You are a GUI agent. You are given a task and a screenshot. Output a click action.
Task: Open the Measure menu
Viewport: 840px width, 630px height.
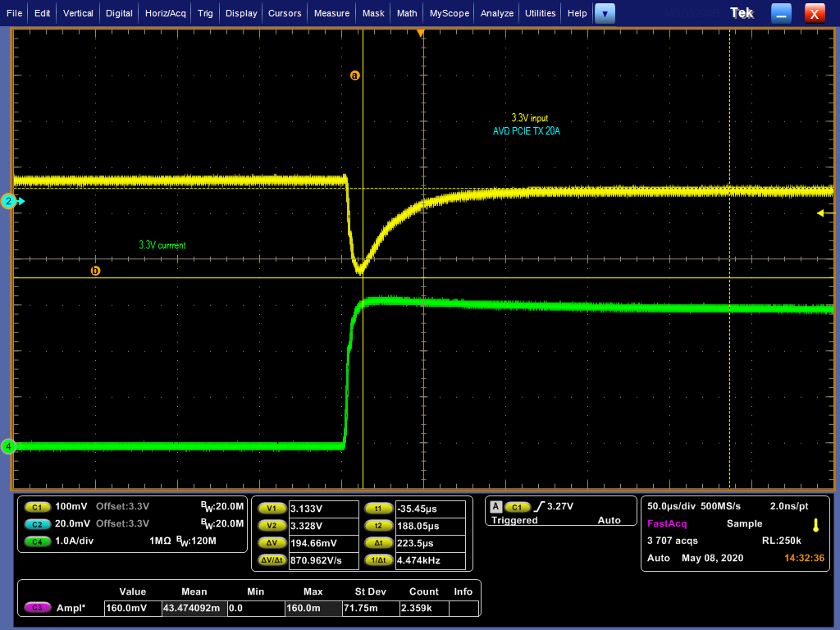(x=331, y=13)
